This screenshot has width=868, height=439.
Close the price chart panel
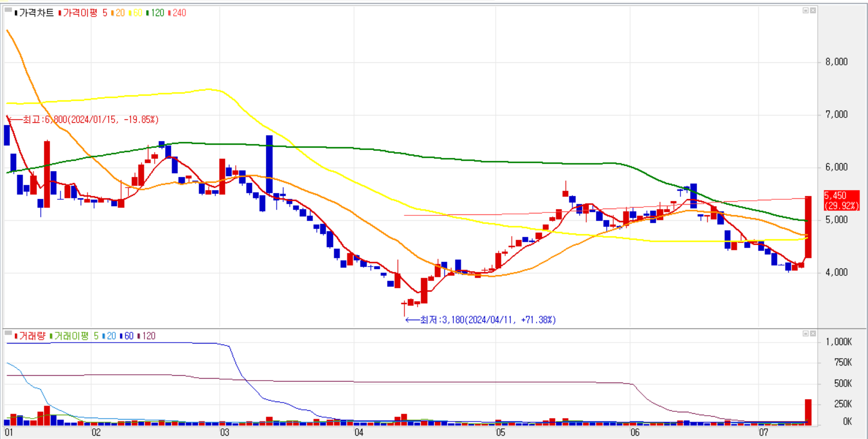pyautogui.click(x=813, y=10)
